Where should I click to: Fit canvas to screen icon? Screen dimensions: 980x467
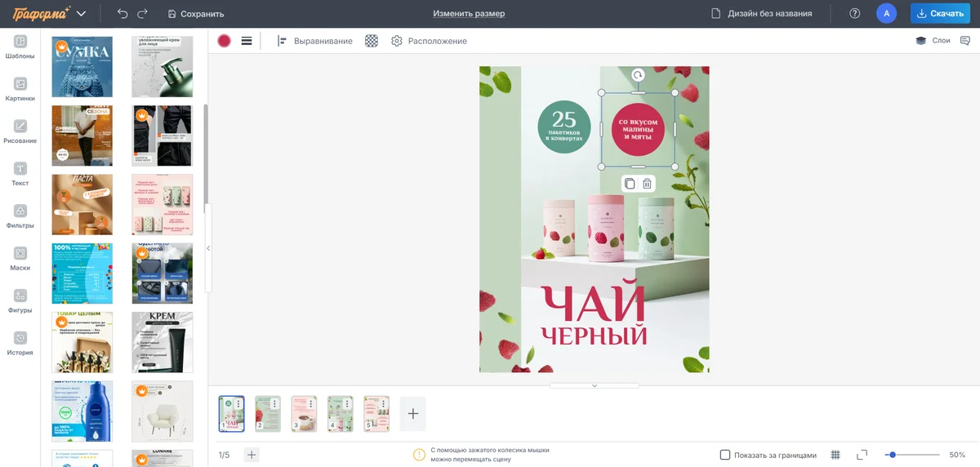click(x=862, y=455)
